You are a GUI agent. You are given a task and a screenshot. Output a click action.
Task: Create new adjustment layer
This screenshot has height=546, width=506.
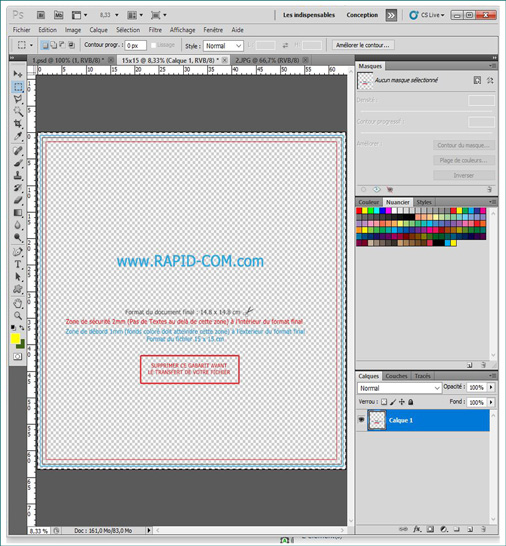[444, 529]
